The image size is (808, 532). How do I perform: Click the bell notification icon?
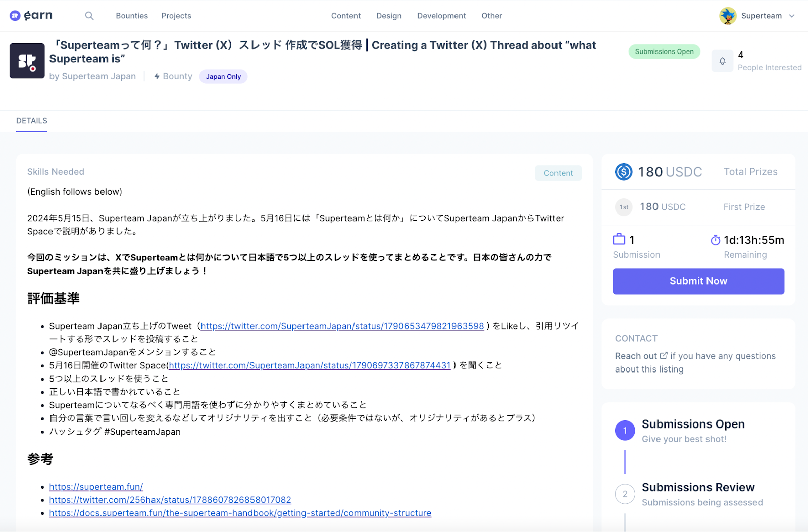(722, 61)
